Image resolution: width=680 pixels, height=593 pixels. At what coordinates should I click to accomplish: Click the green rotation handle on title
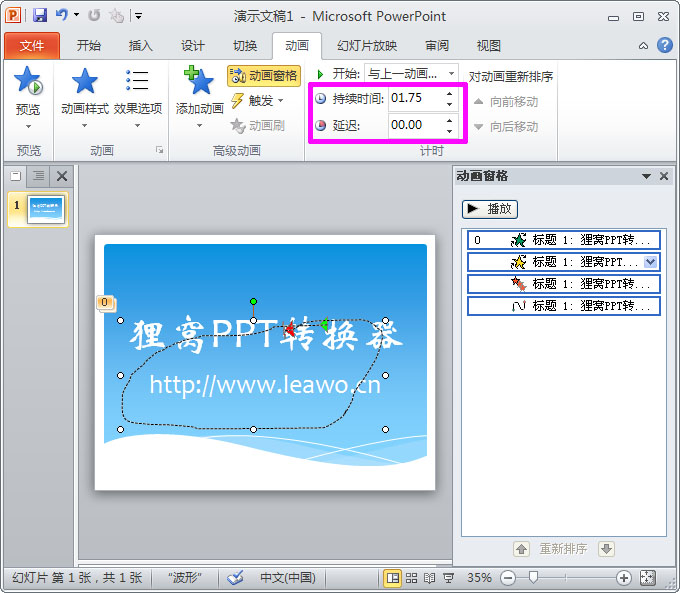click(253, 301)
